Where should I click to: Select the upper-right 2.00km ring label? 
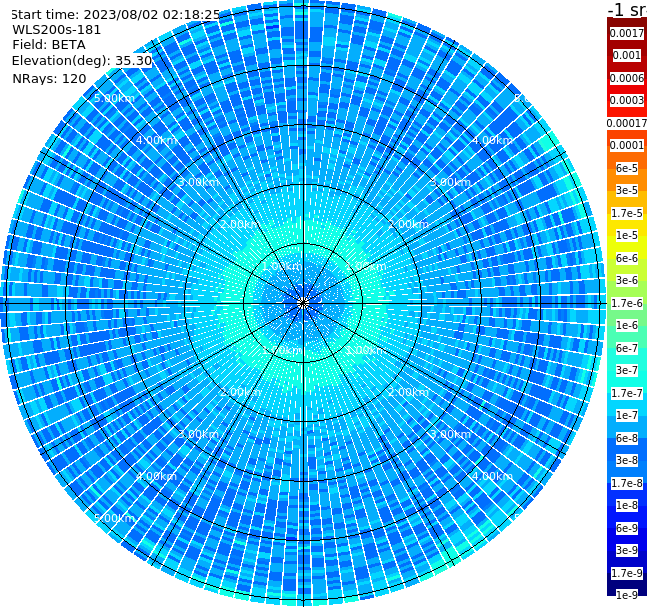(x=408, y=224)
